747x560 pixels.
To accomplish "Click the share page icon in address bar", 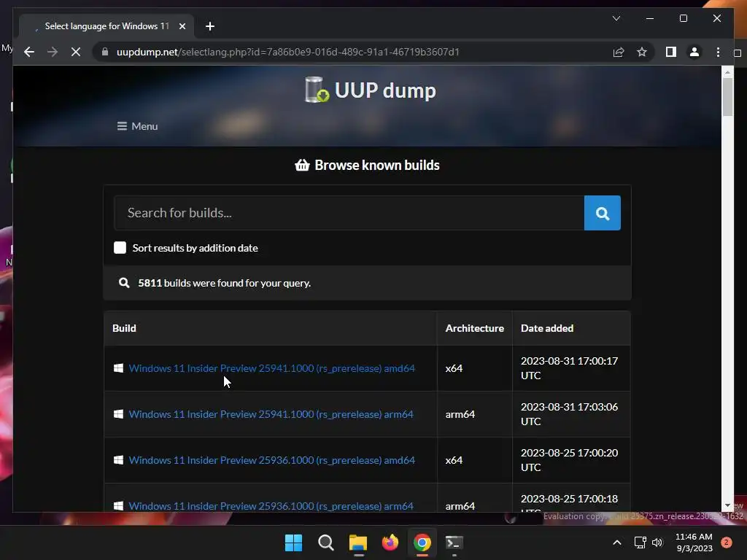I will click(619, 52).
